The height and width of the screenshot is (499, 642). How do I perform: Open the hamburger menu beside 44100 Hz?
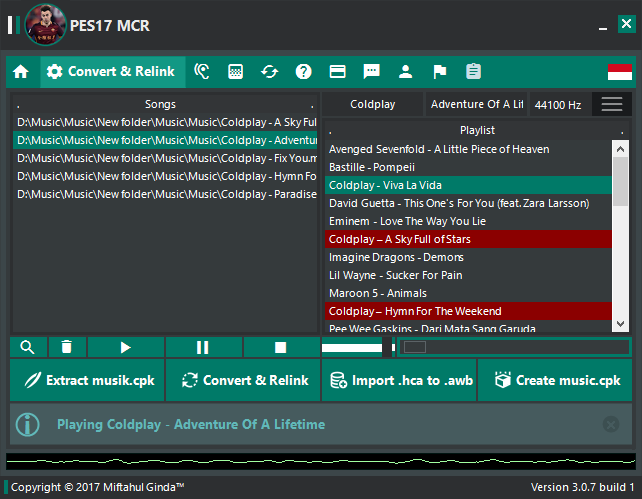coord(612,104)
